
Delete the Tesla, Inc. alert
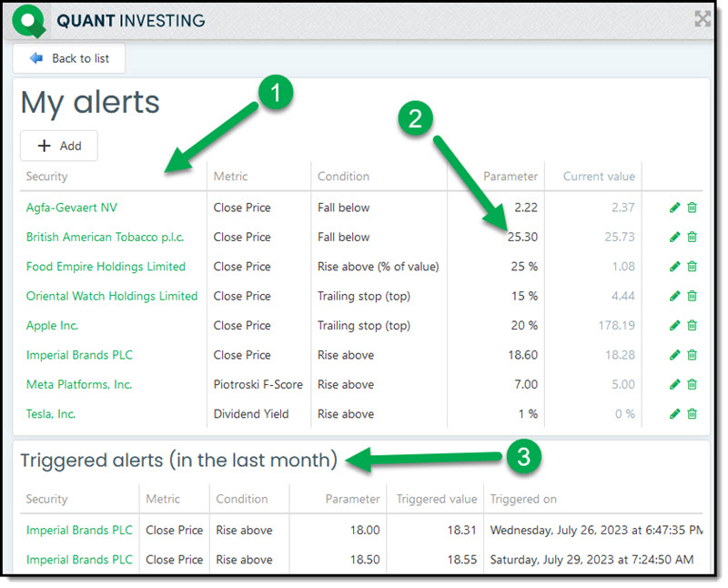pos(692,414)
